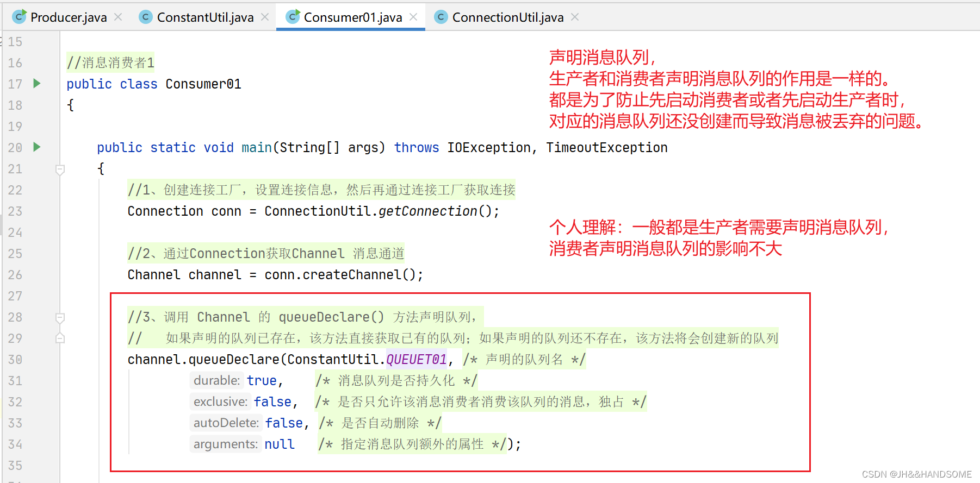Run main method via gutter arrow on line 20
This screenshot has width=980, height=483.
37,147
